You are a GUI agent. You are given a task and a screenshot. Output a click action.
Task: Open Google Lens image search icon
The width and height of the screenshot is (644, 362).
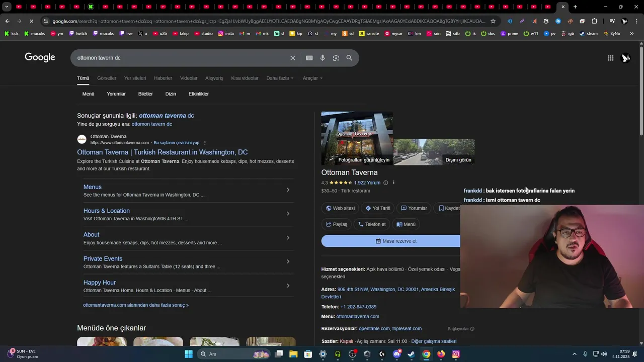pos(336,58)
